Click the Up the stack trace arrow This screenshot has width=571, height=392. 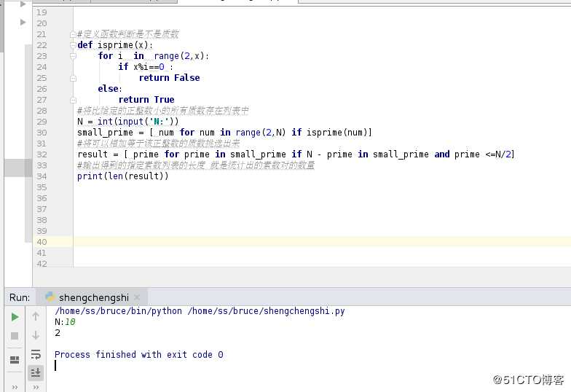(36, 316)
